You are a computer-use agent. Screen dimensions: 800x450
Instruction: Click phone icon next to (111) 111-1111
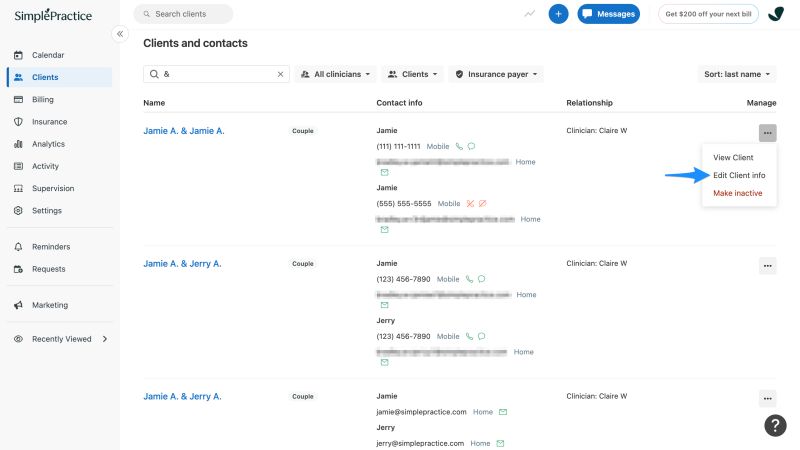coord(459,146)
